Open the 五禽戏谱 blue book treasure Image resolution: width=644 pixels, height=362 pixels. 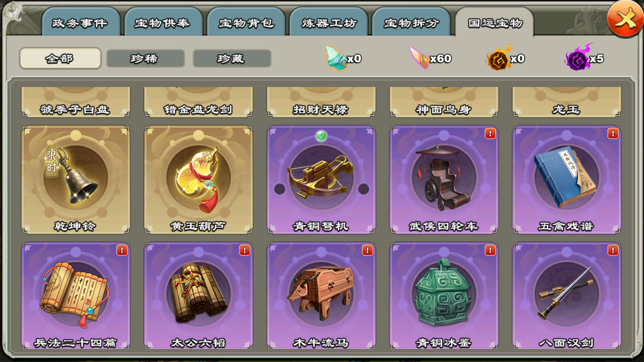click(567, 179)
